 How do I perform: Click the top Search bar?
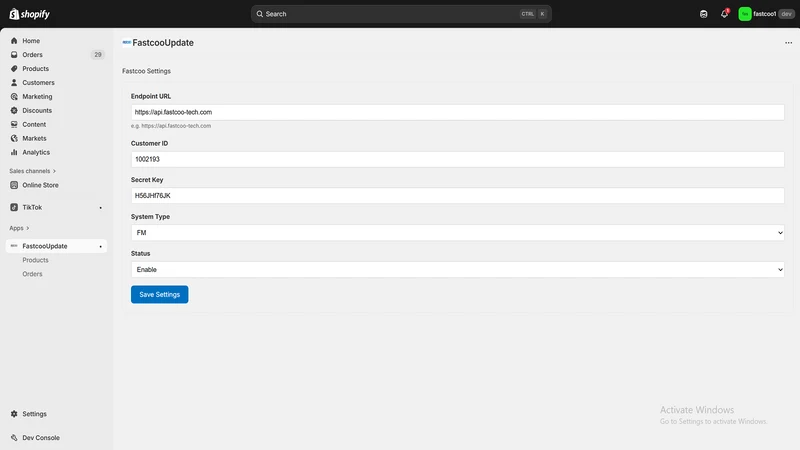click(x=401, y=14)
